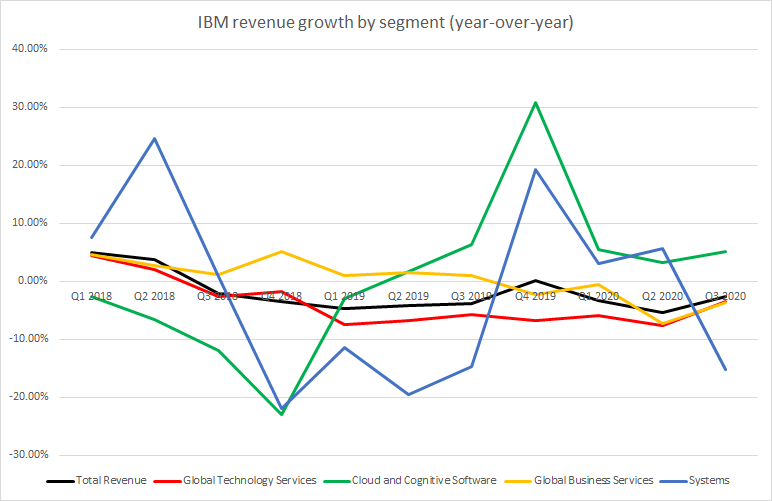Click the yellow Global Business Services legend line
772x501 pixels.
[x=518, y=481]
